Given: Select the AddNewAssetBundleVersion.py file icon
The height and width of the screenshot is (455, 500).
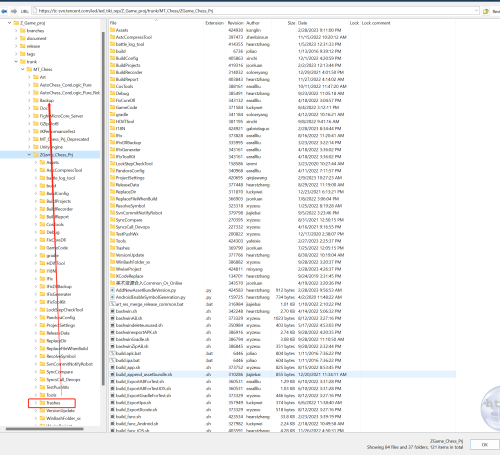Looking at the screenshot, I should coord(113,290).
